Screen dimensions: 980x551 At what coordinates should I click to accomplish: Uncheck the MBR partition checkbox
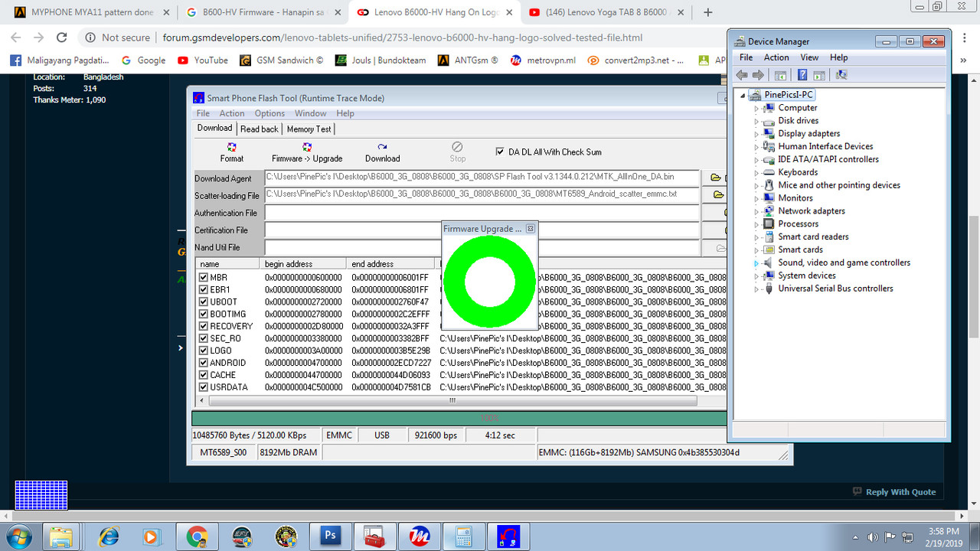click(204, 277)
